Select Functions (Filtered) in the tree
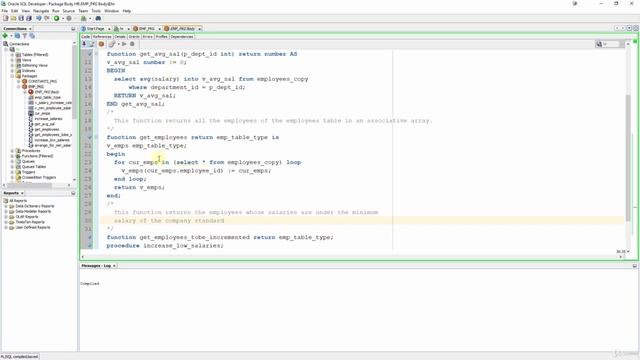This screenshot has width=640, height=360. [x=38, y=156]
